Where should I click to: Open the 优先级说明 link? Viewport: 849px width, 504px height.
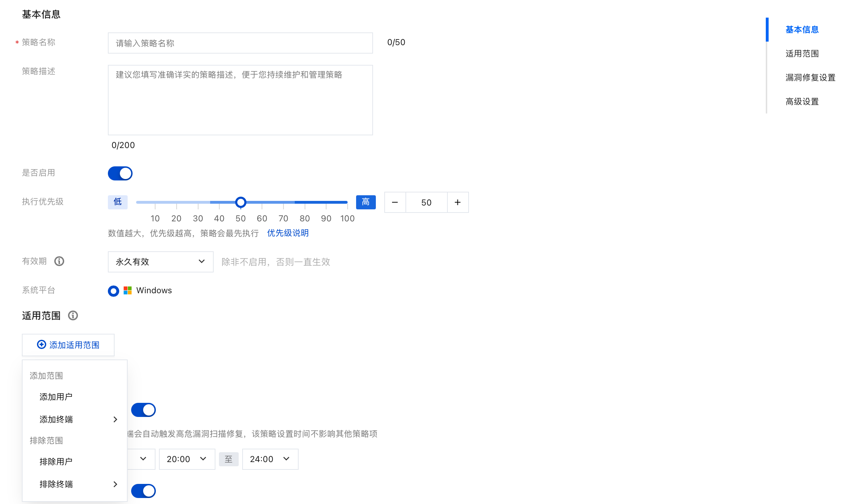click(288, 233)
